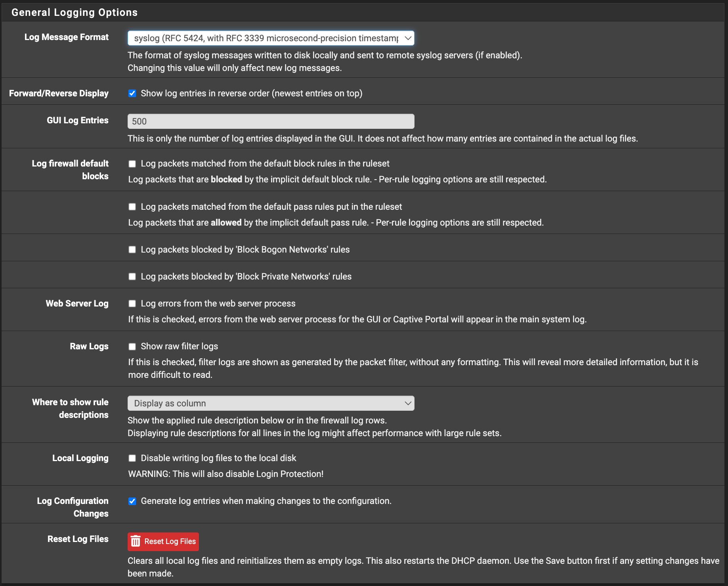Click the trash icon on Reset Log Files

tap(136, 541)
